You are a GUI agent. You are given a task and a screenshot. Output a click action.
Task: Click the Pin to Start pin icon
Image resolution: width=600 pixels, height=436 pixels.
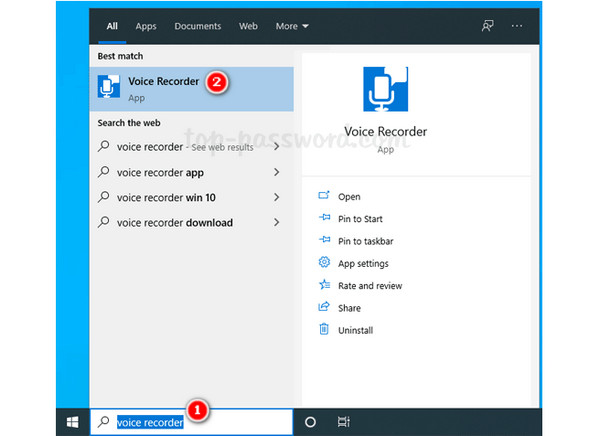[324, 217]
